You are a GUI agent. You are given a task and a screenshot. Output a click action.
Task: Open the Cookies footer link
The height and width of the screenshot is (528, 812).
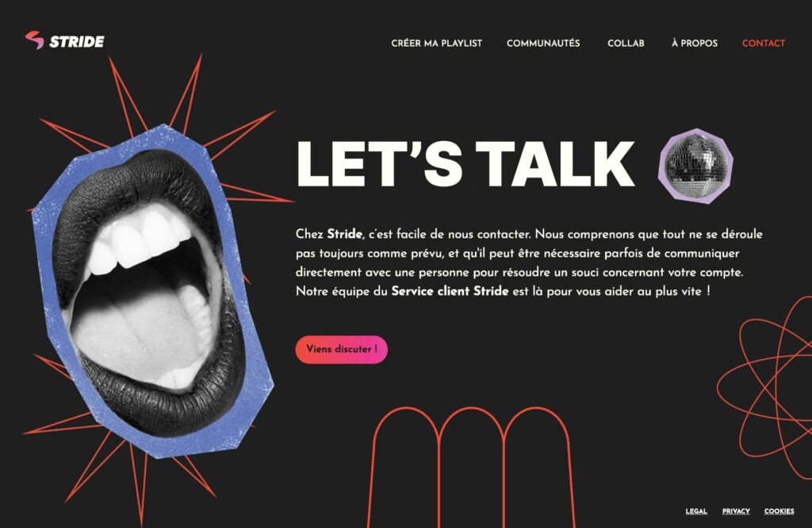point(779,511)
